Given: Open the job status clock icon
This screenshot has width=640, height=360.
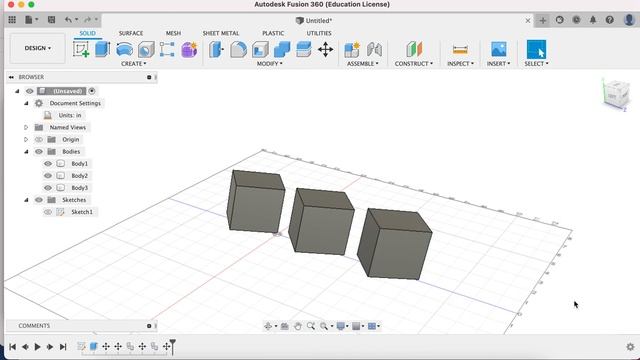Looking at the screenshot, I should [576, 20].
